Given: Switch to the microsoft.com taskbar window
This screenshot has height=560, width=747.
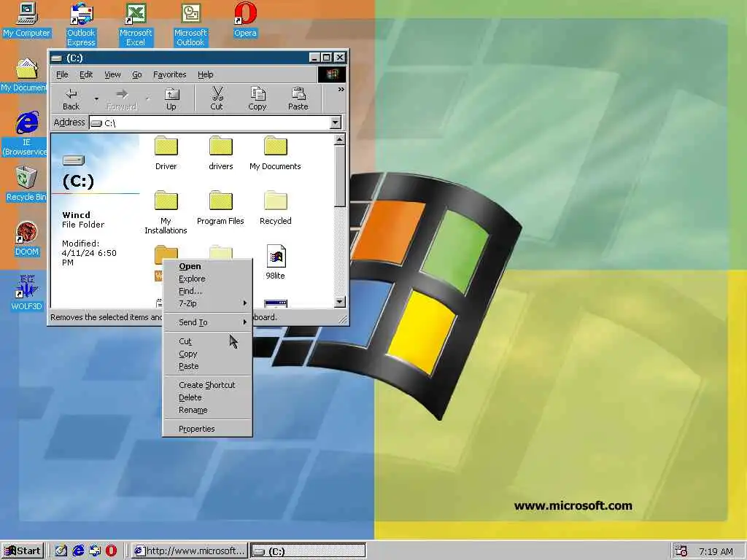Looking at the screenshot, I should pyautogui.click(x=190, y=551).
